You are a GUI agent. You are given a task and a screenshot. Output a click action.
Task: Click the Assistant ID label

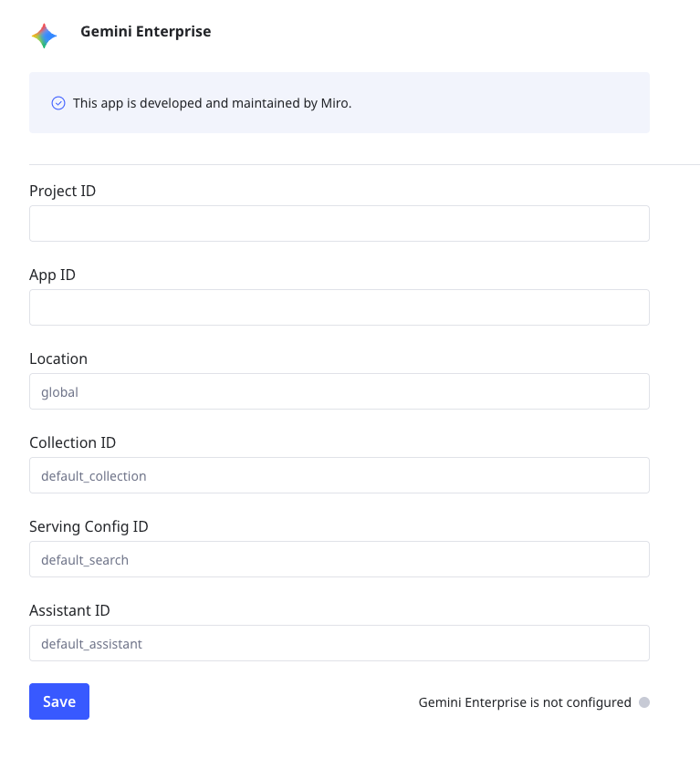coord(69,610)
